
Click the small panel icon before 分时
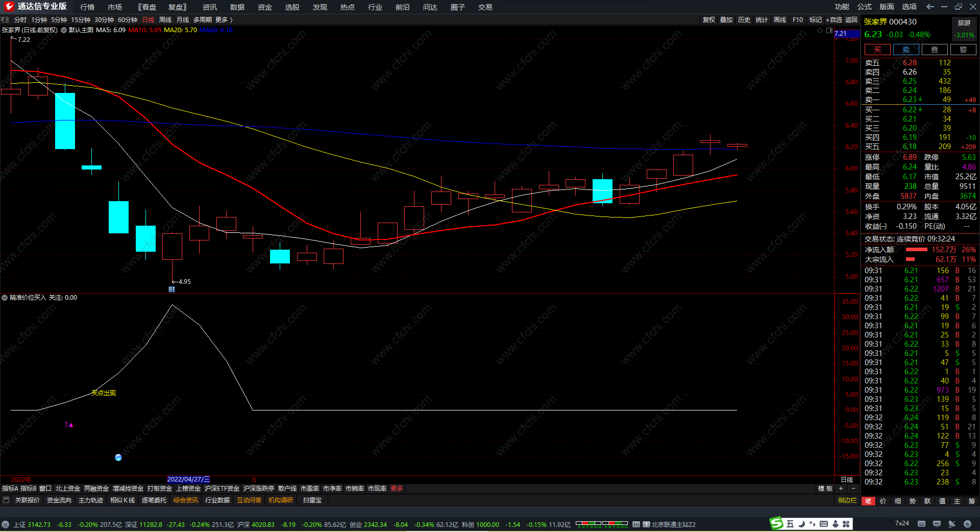pyautogui.click(x=6, y=19)
